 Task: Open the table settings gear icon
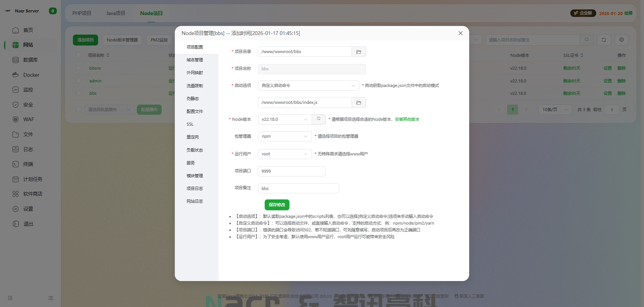[621, 40]
